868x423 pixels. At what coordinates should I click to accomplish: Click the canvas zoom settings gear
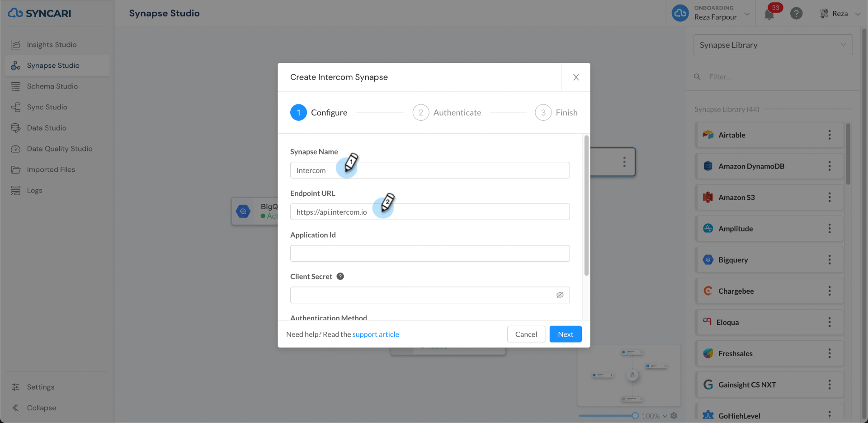tap(674, 416)
